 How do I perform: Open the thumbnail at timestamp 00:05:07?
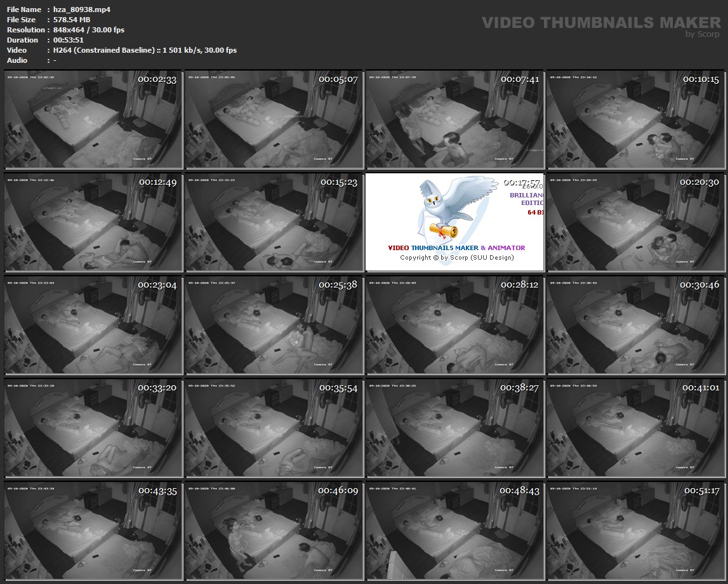274,119
